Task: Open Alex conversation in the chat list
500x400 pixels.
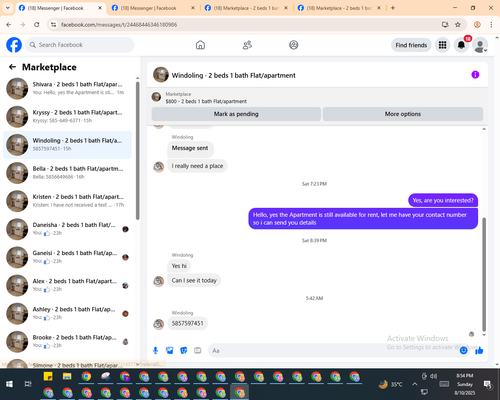Action: (x=67, y=285)
